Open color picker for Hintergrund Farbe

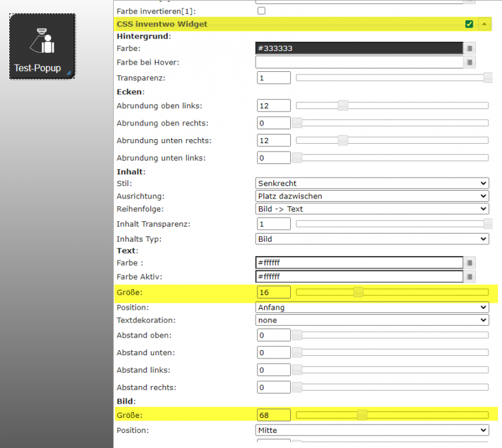tap(469, 48)
